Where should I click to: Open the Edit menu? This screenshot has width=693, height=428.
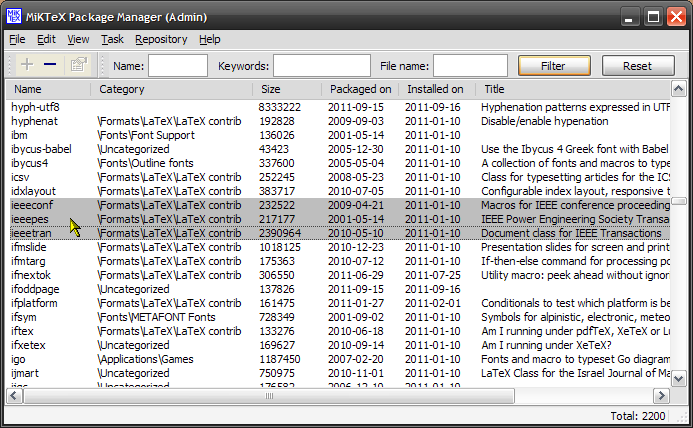click(x=46, y=39)
